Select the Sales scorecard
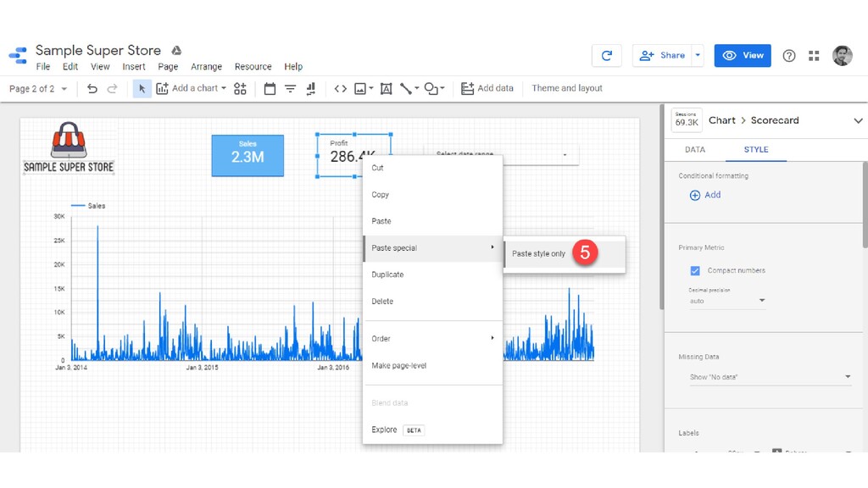The height and width of the screenshot is (488, 868). 248,156
